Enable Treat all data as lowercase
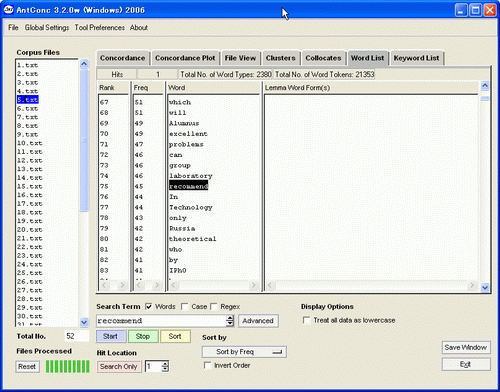This screenshot has width=500, height=392. tap(306, 320)
